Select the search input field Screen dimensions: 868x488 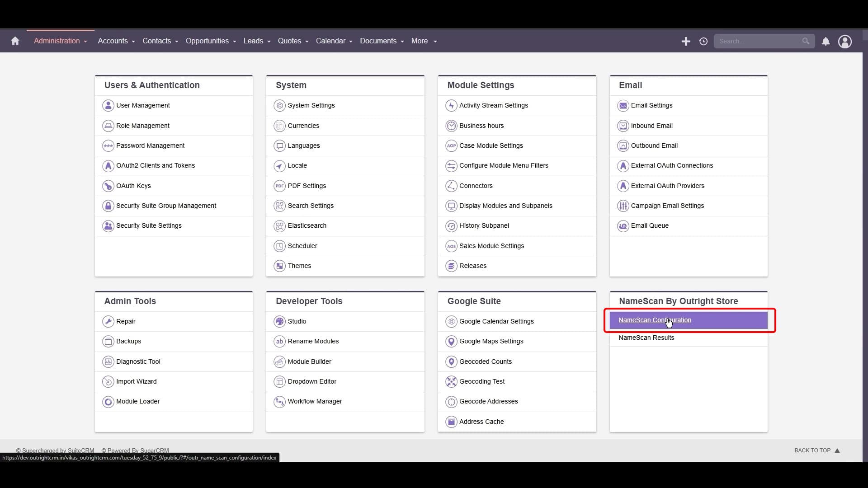(760, 41)
